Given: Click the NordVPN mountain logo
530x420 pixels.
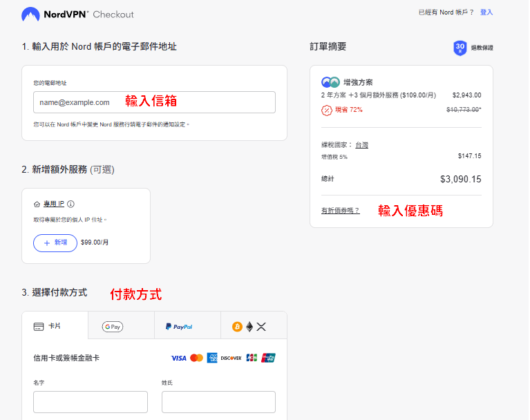Looking at the screenshot, I should tap(30, 15).
